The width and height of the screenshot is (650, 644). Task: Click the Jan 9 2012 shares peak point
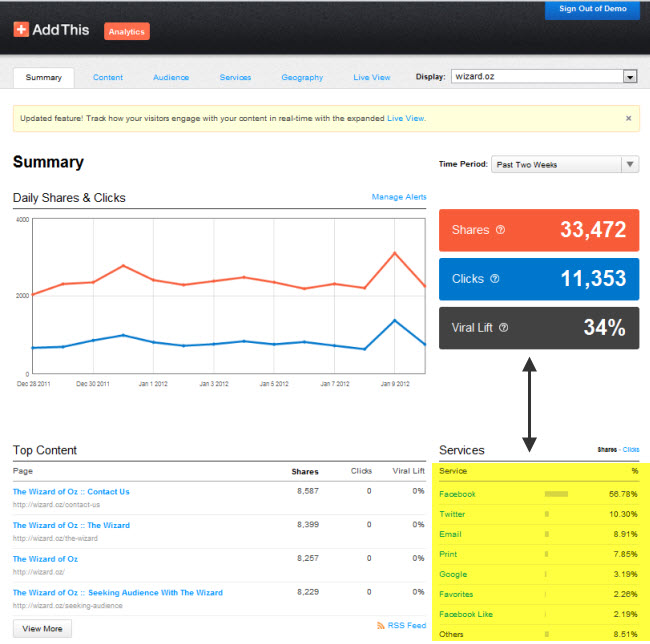pos(394,252)
